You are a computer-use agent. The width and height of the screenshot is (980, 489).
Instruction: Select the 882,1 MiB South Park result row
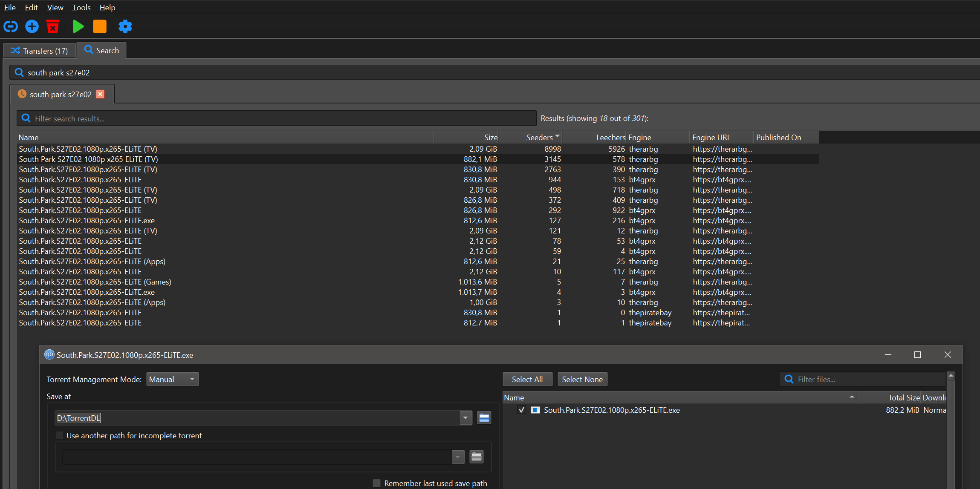[418, 159]
